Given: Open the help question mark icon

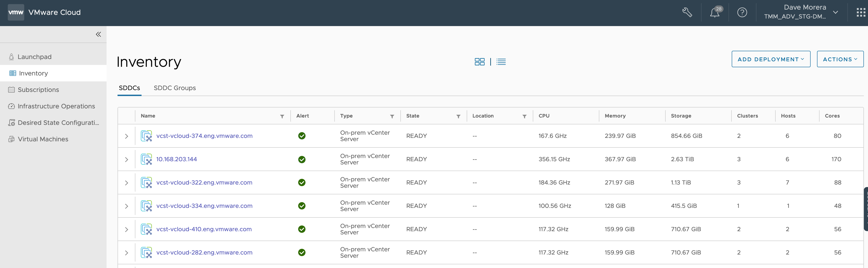Looking at the screenshot, I should pos(742,13).
